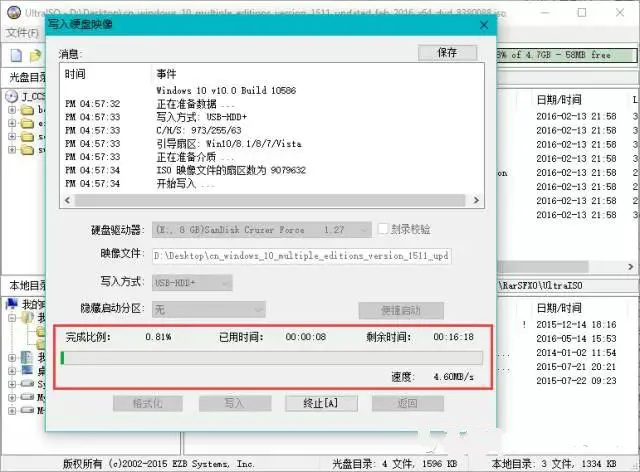Click the 日期/时间 header in local file list
The image size is (640, 472).
point(559,308)
